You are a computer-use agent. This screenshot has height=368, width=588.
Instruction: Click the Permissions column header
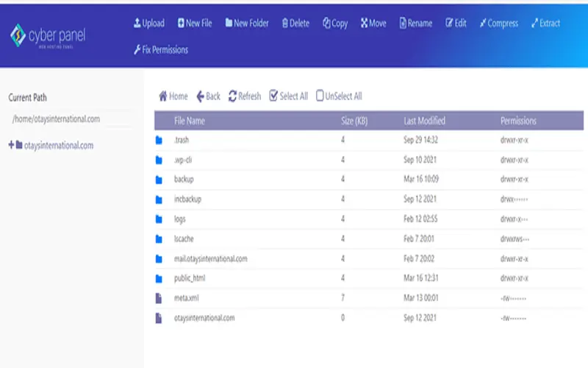pos(518,121)
